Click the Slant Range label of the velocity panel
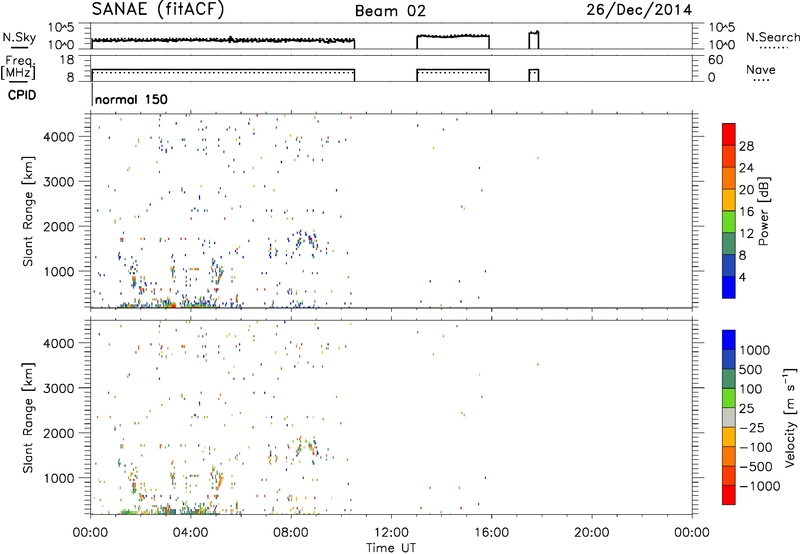Viewport: 800px width, 554px height. pyautogui.click(x=28, y=418)
